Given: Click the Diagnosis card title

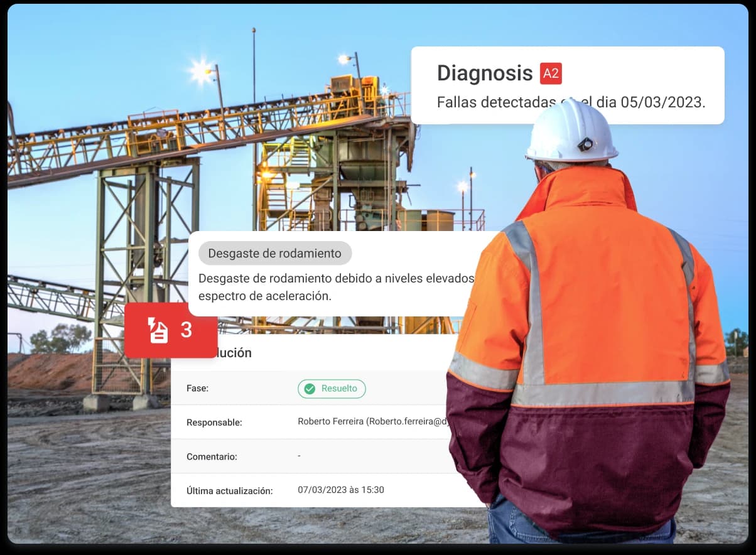Looking at the screenshot, I should (x=484, y=73).
